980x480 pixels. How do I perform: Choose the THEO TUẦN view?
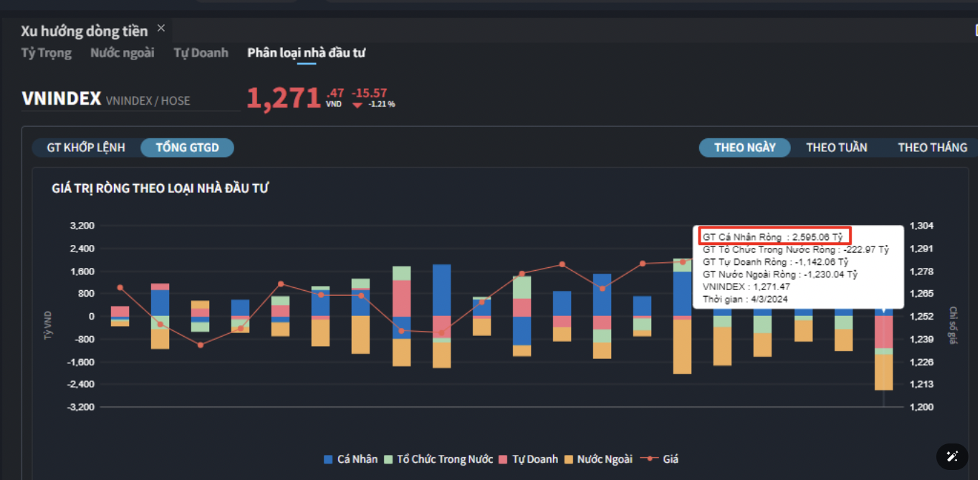[x=837, y=148]
